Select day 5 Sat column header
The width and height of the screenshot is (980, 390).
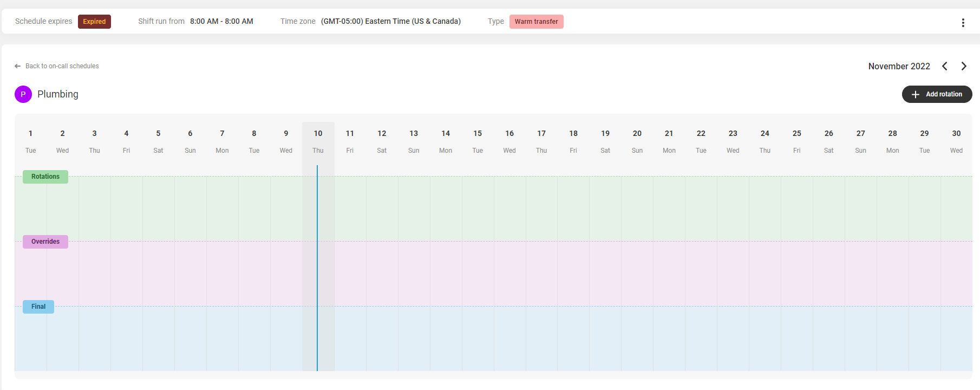(159, 141)
